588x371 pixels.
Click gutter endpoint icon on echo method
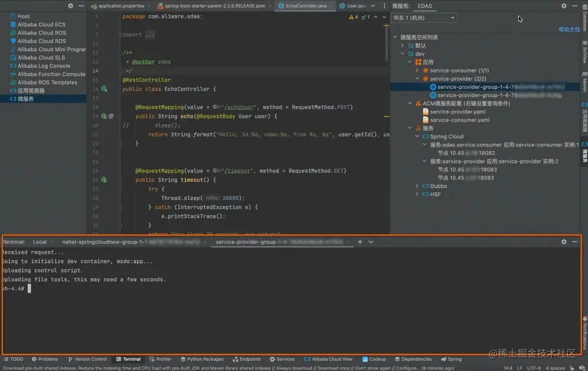[x=104, y=116]
